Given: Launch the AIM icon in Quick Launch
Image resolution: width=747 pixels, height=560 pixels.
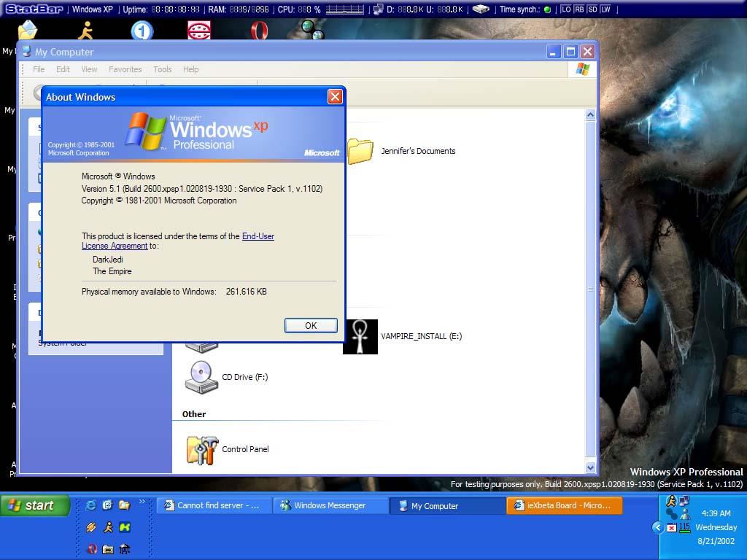Looking at the screenshot, I should point(108,527).
